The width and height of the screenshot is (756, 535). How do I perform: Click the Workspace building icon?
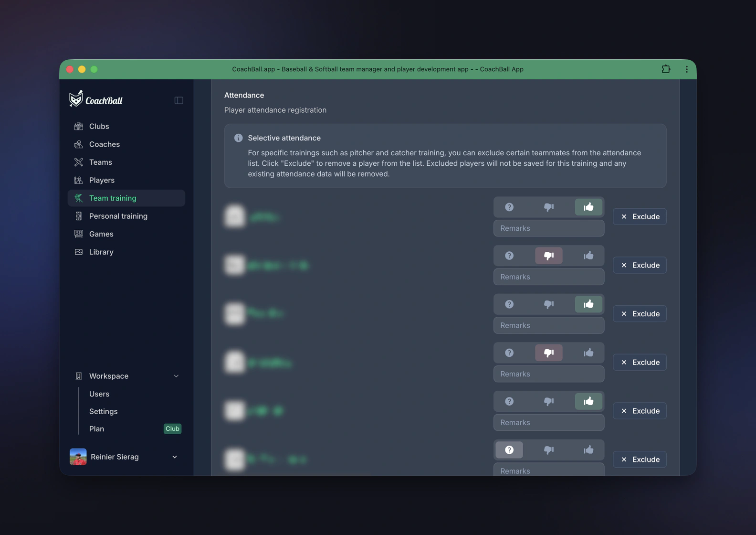pyautogui.click(x=79, y=376)
